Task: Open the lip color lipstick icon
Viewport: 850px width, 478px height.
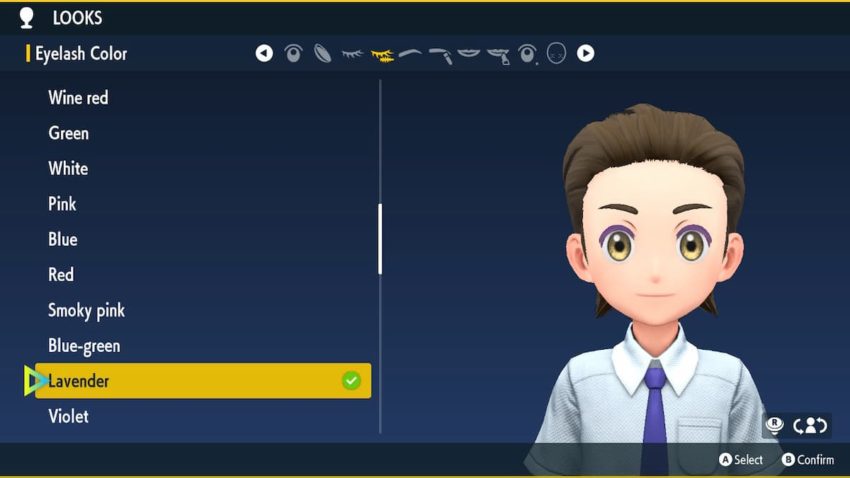Action: 498,55
